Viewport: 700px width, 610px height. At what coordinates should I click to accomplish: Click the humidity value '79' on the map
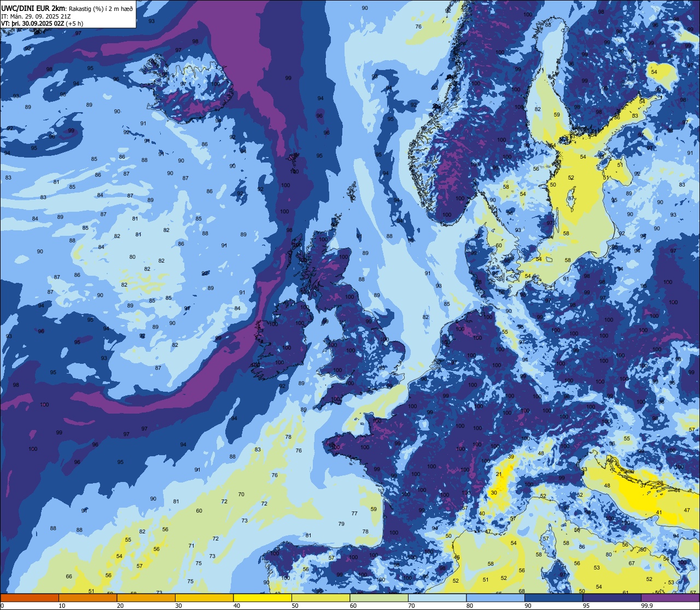(x=341, y=524)
